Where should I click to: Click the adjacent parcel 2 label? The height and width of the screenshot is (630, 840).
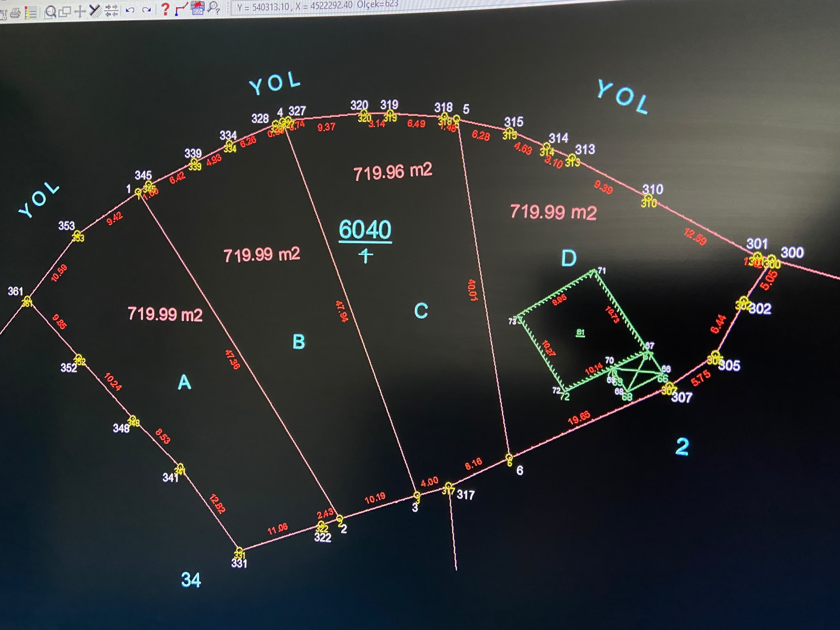pyautogui.click(x=682, y=446)
